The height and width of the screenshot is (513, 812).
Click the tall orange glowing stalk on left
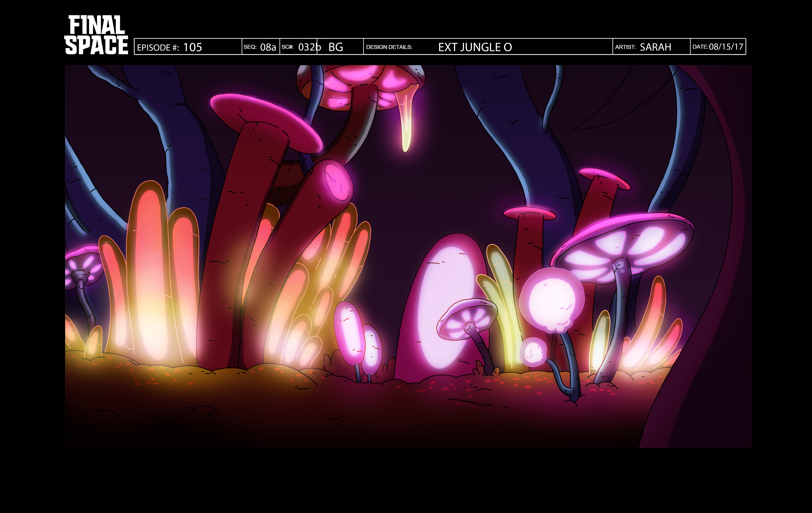click(x=150, y=263)
